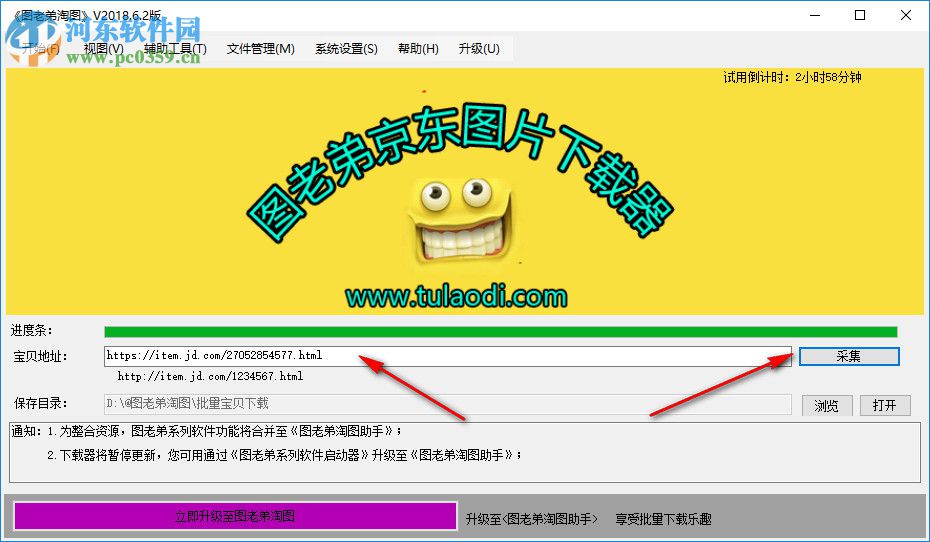Click the 进度条 label
Screen dimensions: 930x542
[x=31, y=330]
